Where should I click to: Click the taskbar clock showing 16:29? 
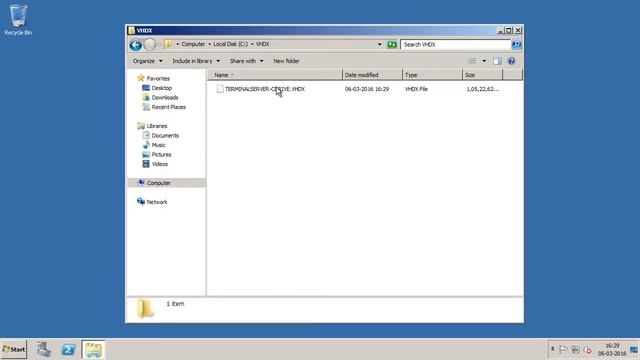(612, 349)
